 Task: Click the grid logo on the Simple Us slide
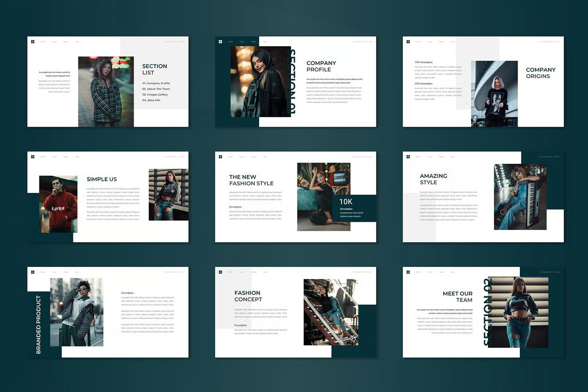[x=33, y=156]
